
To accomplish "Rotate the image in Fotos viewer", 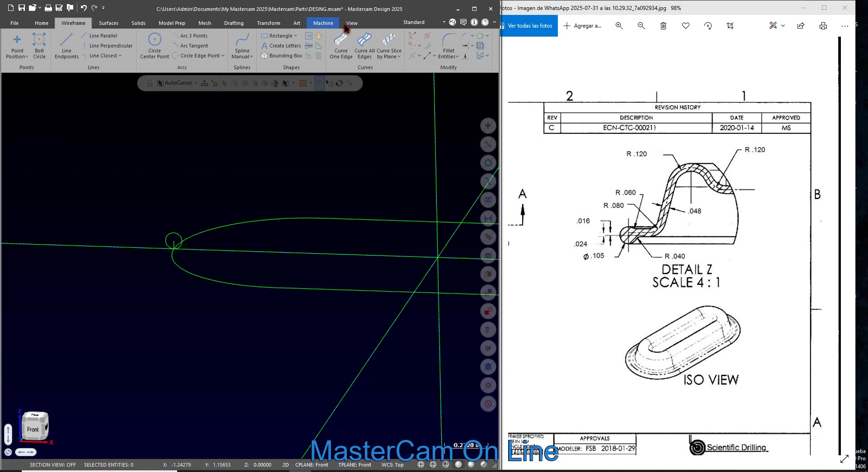I will (x=708, y=26).
